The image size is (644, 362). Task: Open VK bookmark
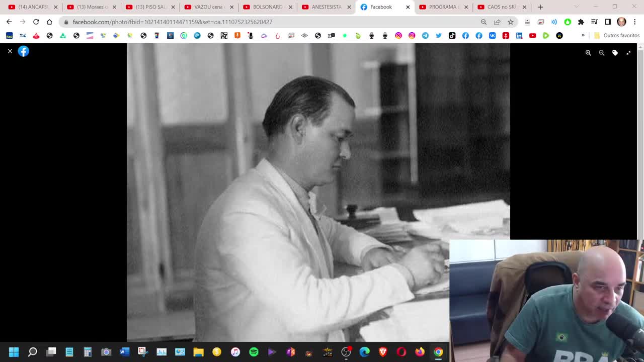(492, 36)
